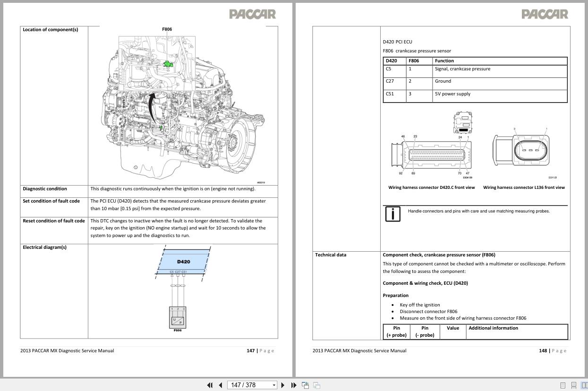Image resolution: width=588 pixels, height=391 pixels.
Task: Click the 'F806 crankcase pressure sensor' text line
Action: 417,51
